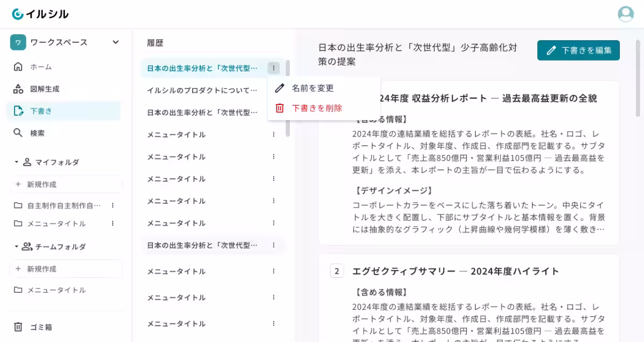This screenshot has height=342, width=644.
Task: Choose 下書きを削除 from the context menu
Action: [324, 108]
